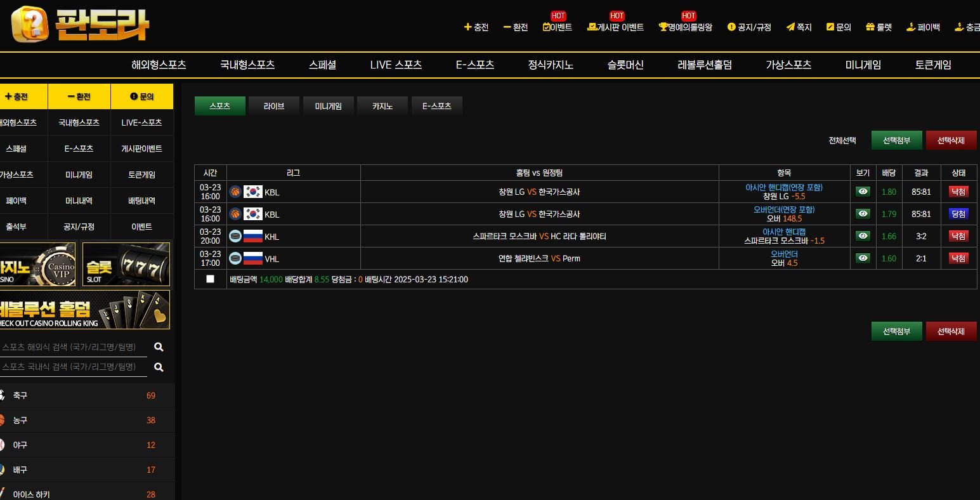Toggle eye view icon for KHL bet
Image resolution: width=980 pixels, height=500 pixels.
pyautogui.click(x=863, y=236)
